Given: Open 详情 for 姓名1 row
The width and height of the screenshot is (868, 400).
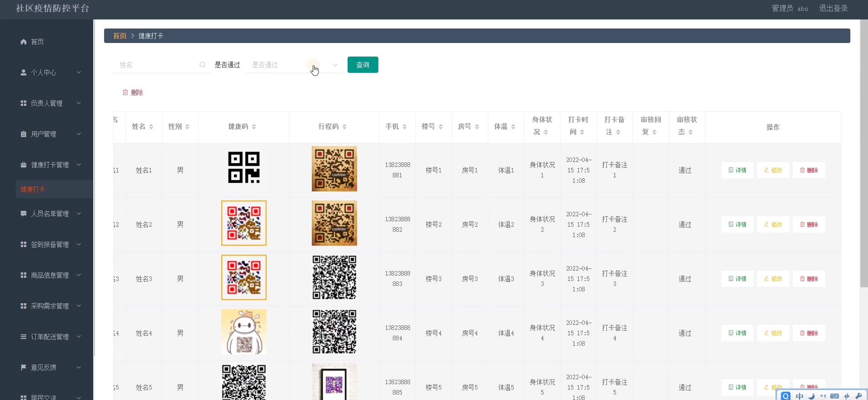Looking at the screenshot, I should 737,170.
